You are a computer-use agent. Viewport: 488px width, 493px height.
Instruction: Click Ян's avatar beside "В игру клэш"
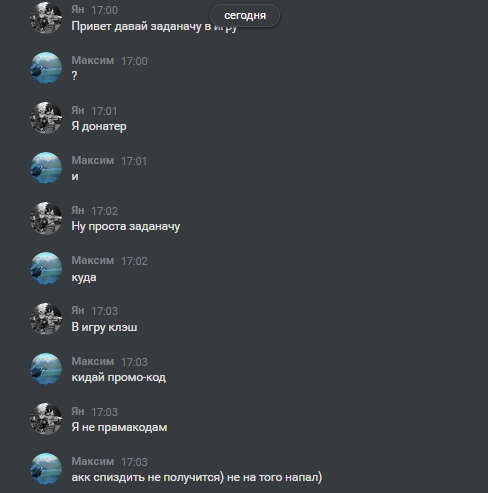click(46, 319)
